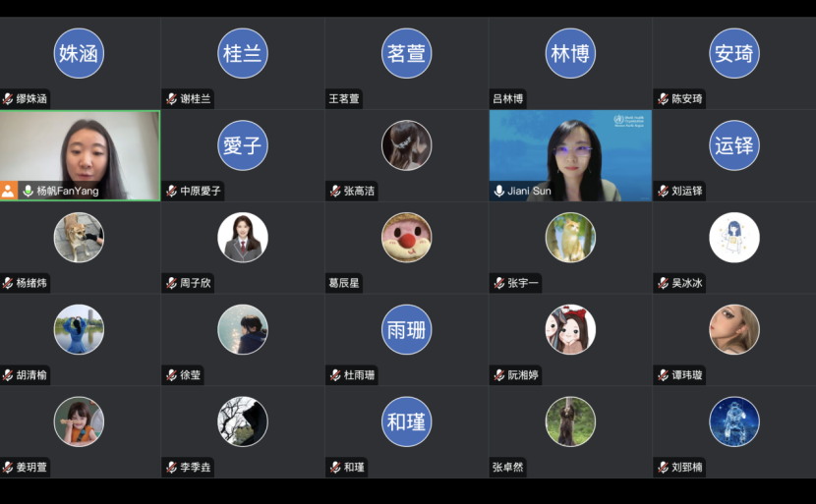This screenshot has height=504, width=816.
Task: Click the name label 王茗萱
Action: (x=344, y=99)
